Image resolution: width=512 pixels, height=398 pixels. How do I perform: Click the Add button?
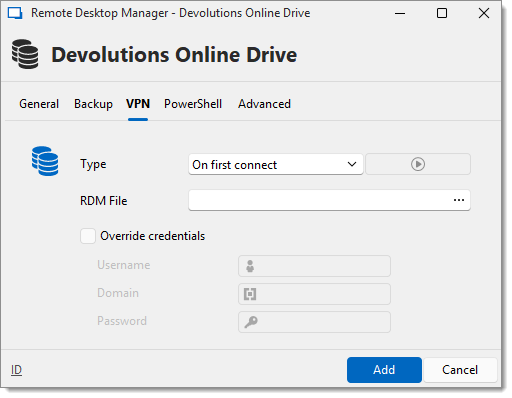coord(384,370)
